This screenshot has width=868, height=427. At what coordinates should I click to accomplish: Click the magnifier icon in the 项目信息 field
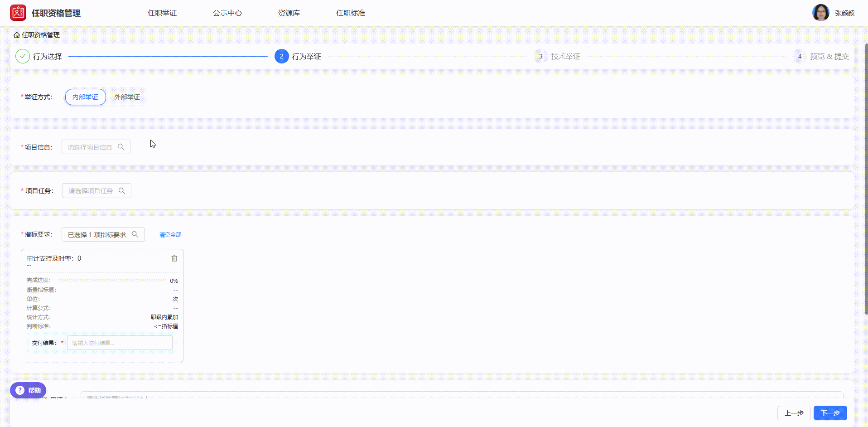point(121,147)
